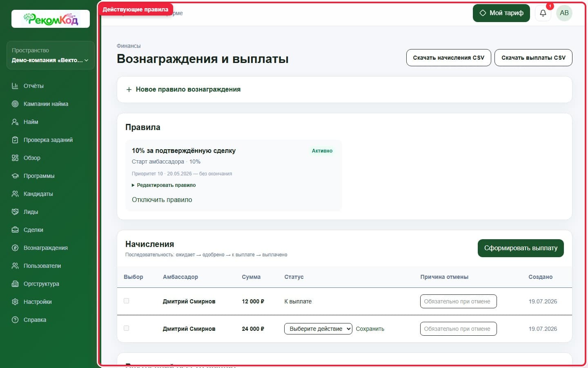Viewport: 588px width, 368px height.
Task: Click the Кандидаты people icon
Action: (x=15, y=194)
